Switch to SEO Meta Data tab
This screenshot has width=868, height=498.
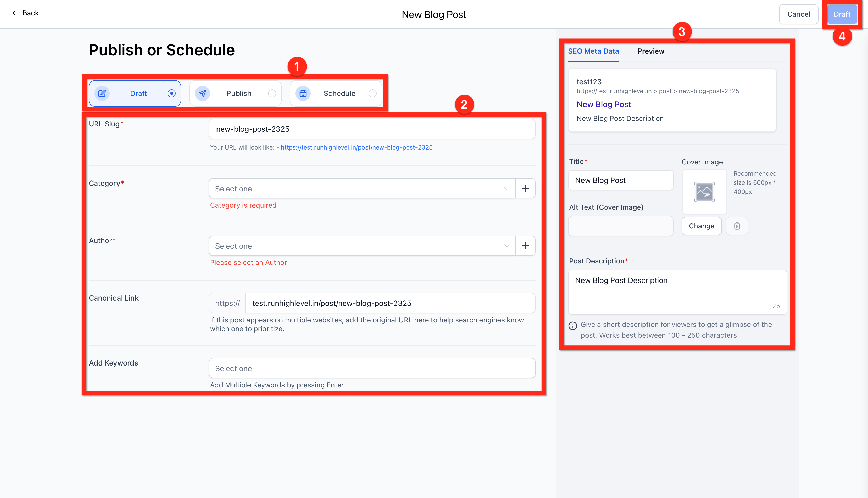[593, 51]
